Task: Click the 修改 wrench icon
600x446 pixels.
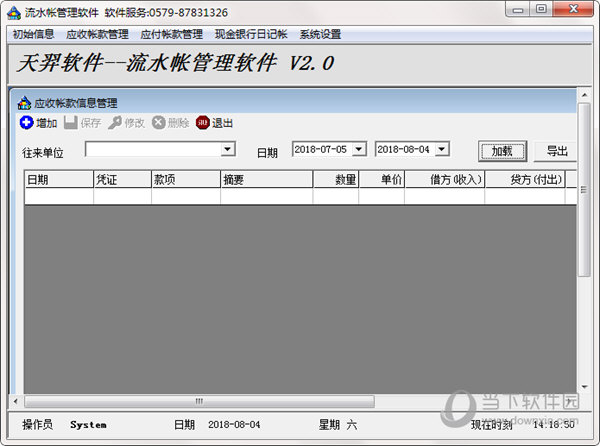Action: click(115, 123)
